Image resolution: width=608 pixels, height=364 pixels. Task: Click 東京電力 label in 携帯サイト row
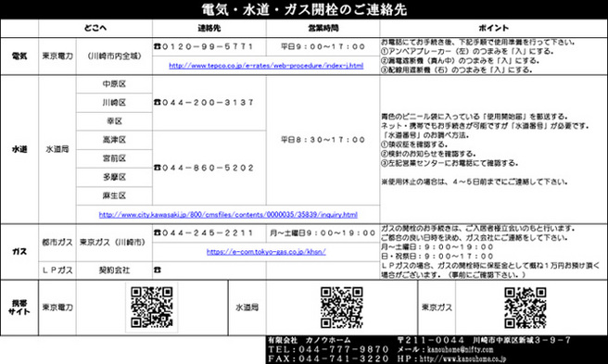(x=57, y=308)
